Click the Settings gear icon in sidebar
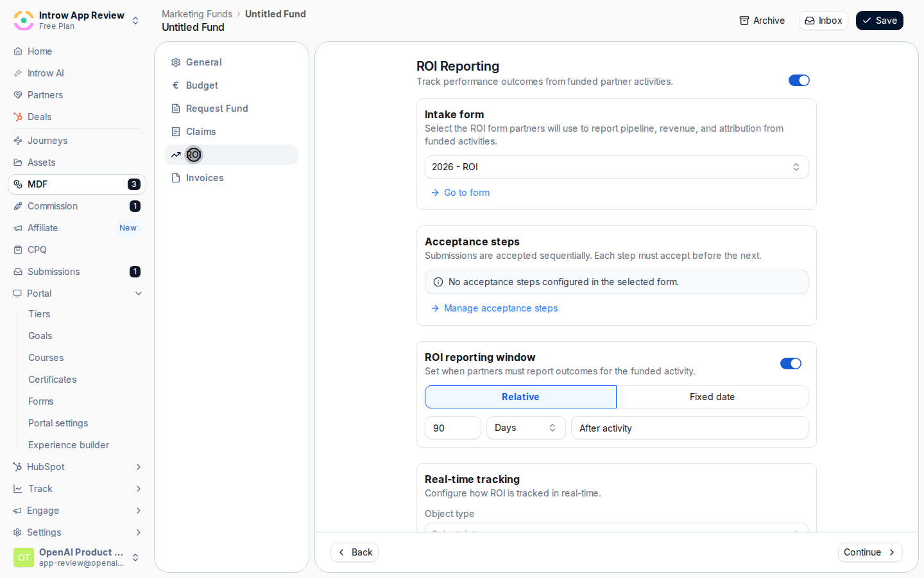Viewport: 924px width, 578px height. pos(18,532)
